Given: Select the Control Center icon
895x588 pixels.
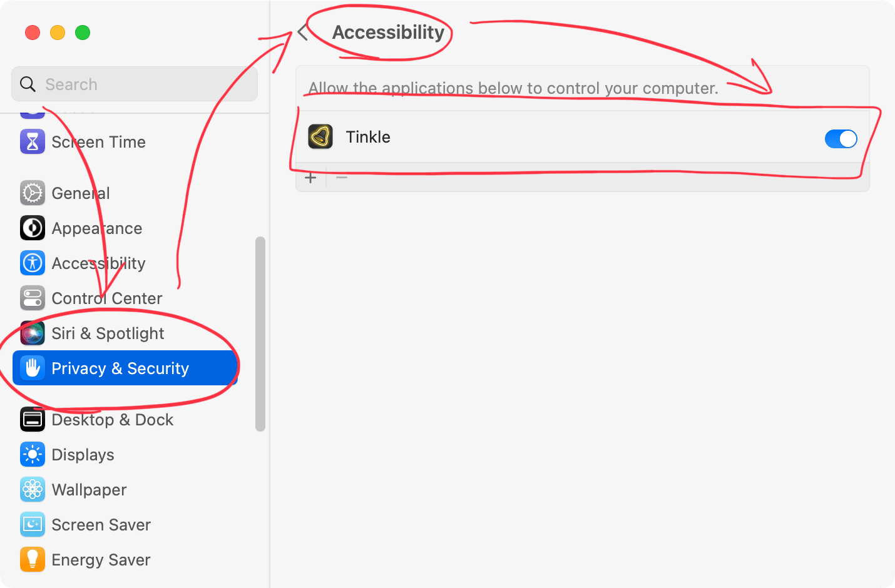Looking at the screenshot, I should click(x=33, y=298).
